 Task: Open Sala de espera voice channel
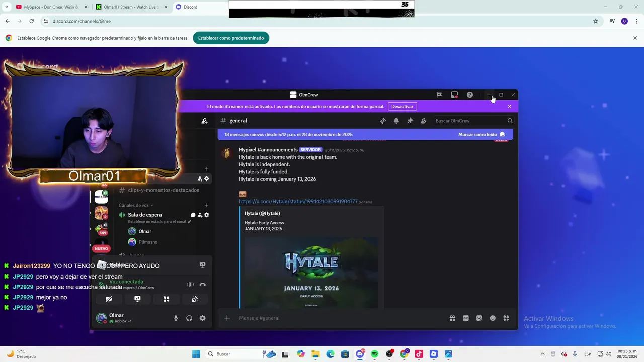[x=145, y=215]
